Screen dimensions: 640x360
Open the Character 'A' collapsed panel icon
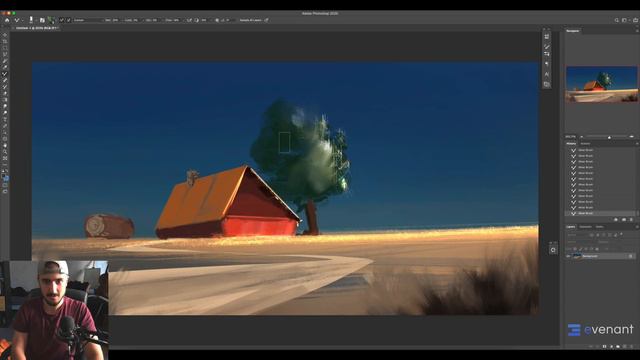(547, 74)
